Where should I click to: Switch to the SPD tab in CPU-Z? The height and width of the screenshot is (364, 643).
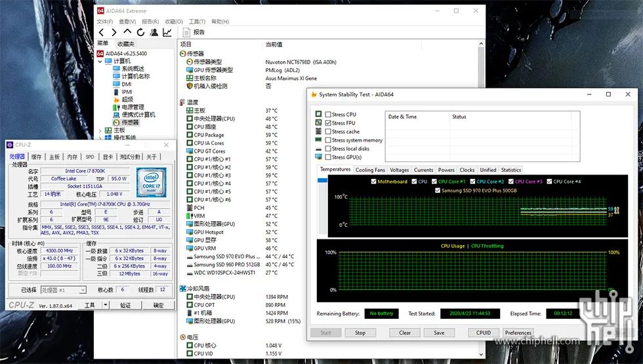point(90,157)
